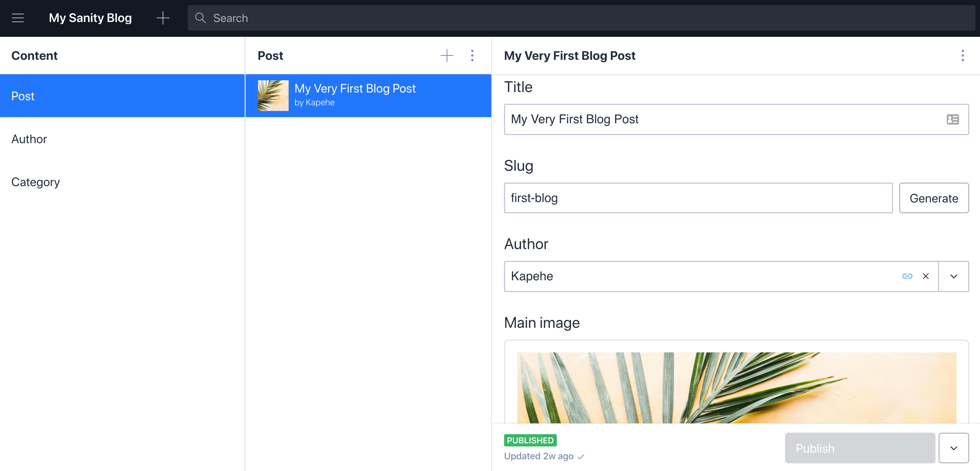This screenshot has width=980, height=471.
Task: Click the post list options kebab menu icon
Action: click(473, 55)
